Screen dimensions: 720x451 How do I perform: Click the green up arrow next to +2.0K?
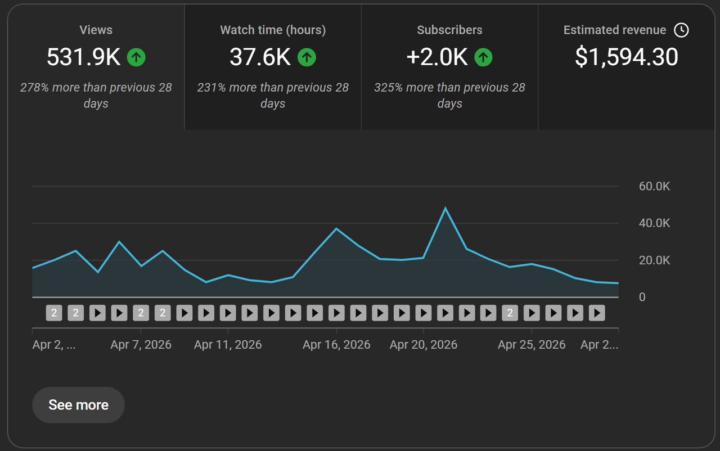pos(483,57)
